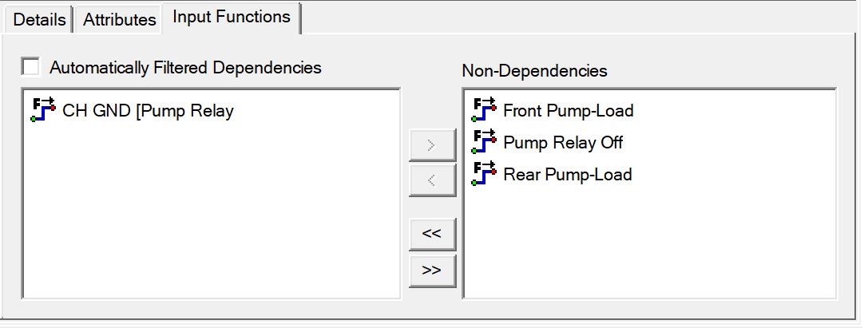This screenshot has width=868, height=328.
Task: Click the Front Pump-Load function icon
Action: click(x=485, y=110)
